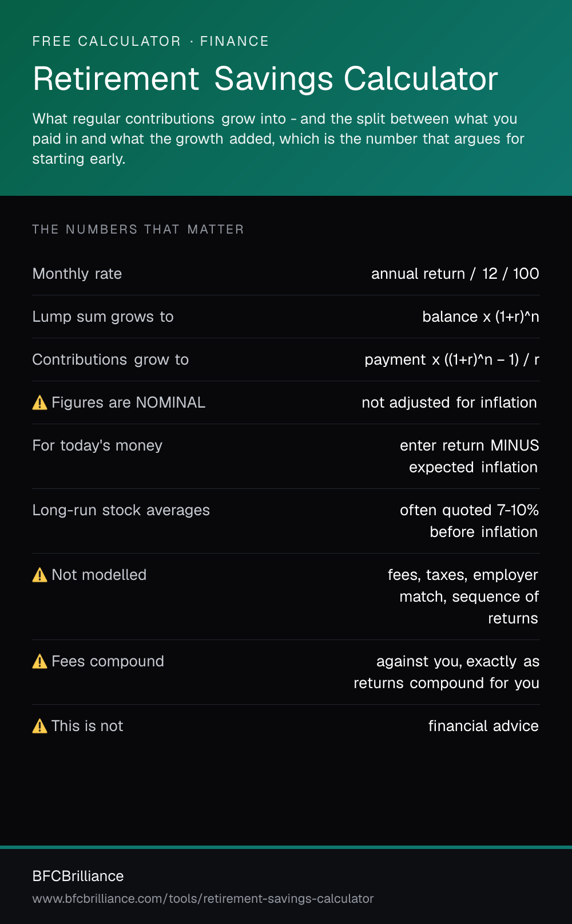Click the not adjusted for inflation text
This screenshot has height=924, width=572.
(450, 402)
